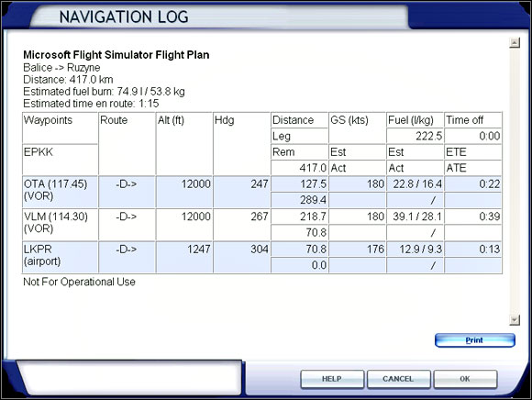Click the HELP button
Image resolution: width=532 pixels, height=400 pixels.
pos(332,379)
